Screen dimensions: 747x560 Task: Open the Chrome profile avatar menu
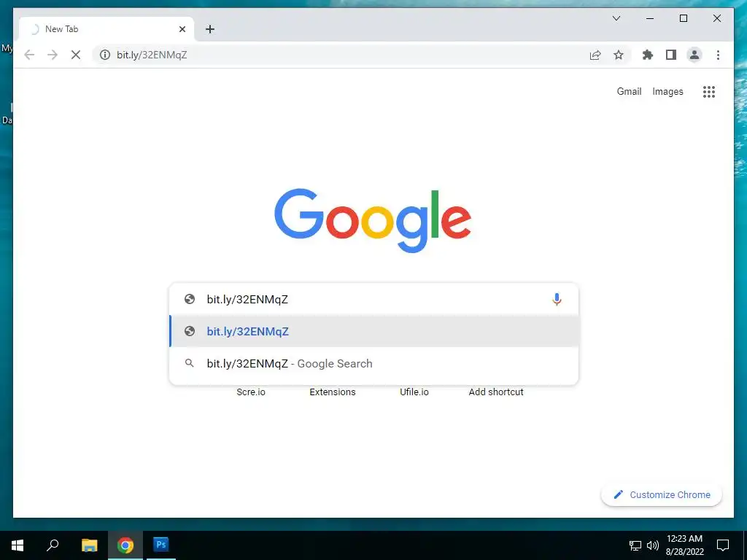point(694,55)
